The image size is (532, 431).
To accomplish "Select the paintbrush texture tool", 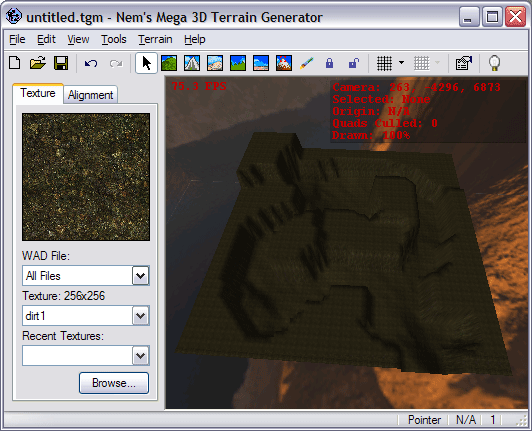I will (307, 63).
